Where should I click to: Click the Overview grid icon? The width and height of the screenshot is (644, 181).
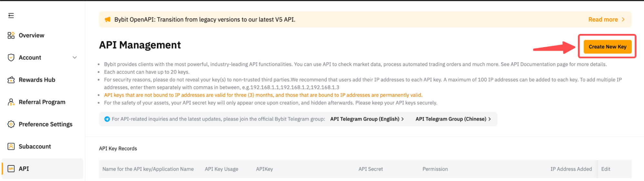[11, 35]
